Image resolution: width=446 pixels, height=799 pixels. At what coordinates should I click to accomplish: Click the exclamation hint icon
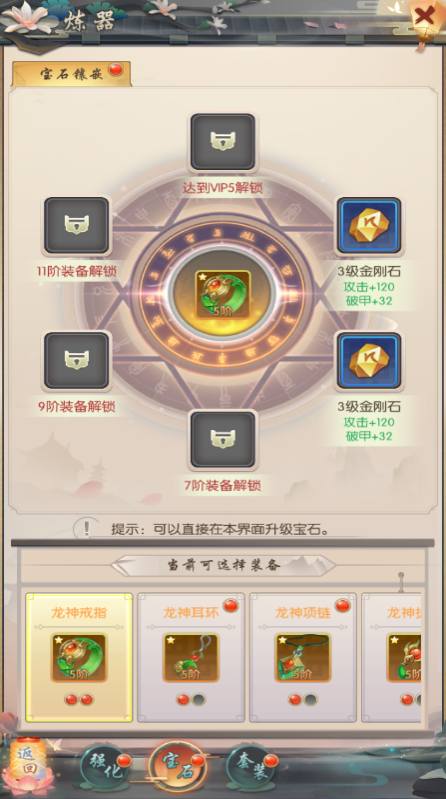(87, 528)
